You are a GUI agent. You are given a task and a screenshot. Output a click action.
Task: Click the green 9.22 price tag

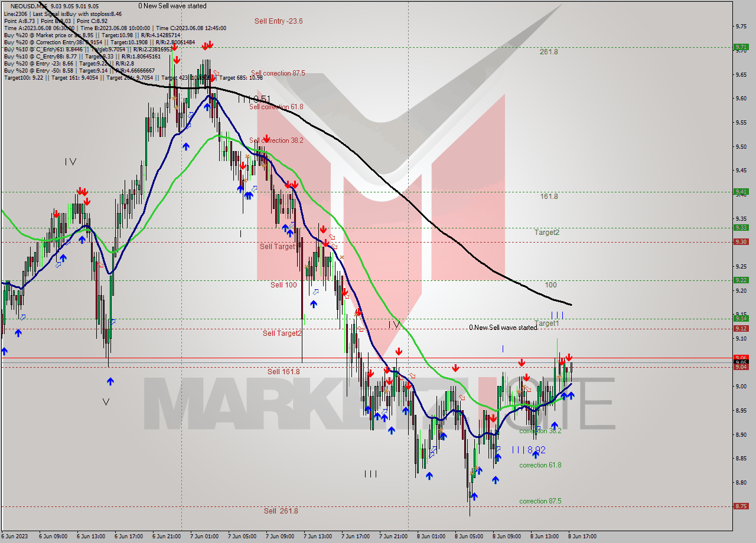pos(741,280)
